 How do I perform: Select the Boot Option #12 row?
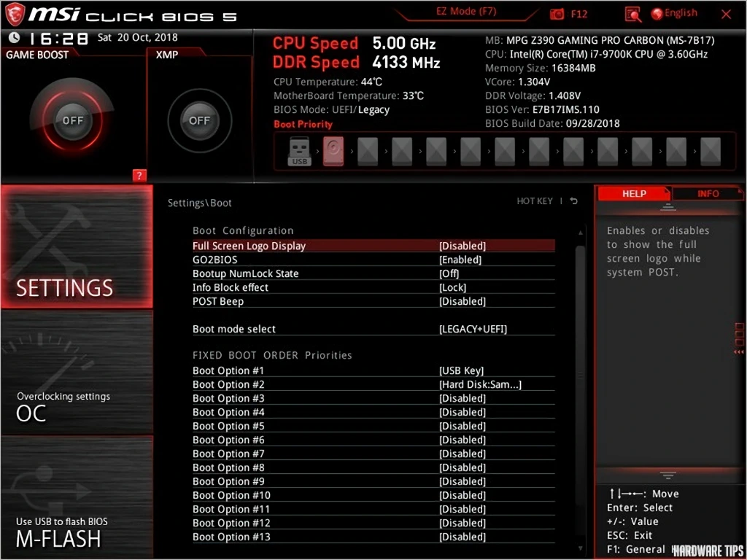point(373,522)
